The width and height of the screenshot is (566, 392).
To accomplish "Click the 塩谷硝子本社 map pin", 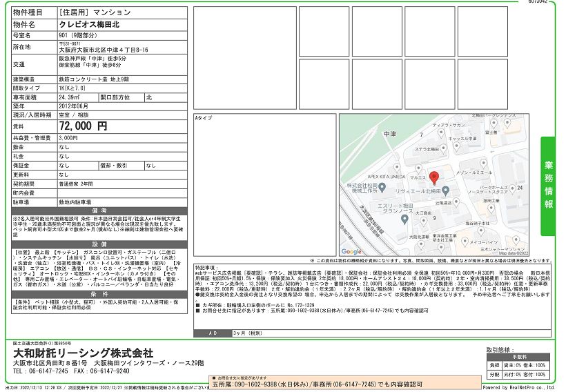I will 481,231.
